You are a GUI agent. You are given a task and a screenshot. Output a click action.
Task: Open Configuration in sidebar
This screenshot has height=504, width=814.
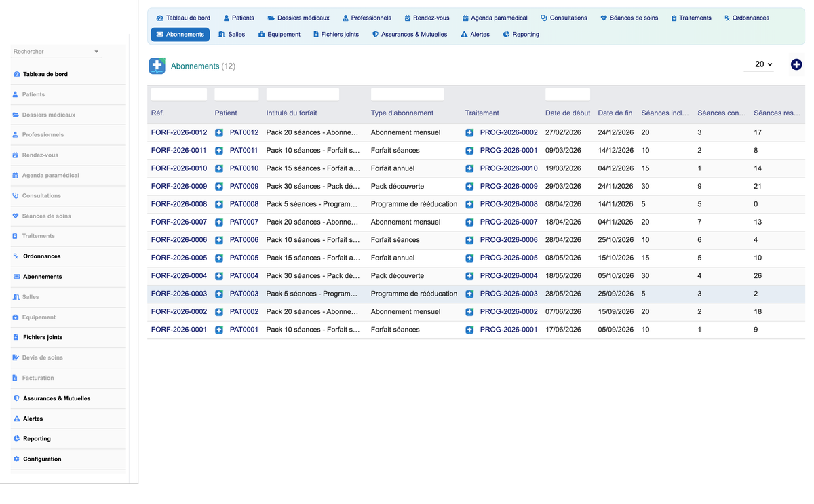coord(42,459)
